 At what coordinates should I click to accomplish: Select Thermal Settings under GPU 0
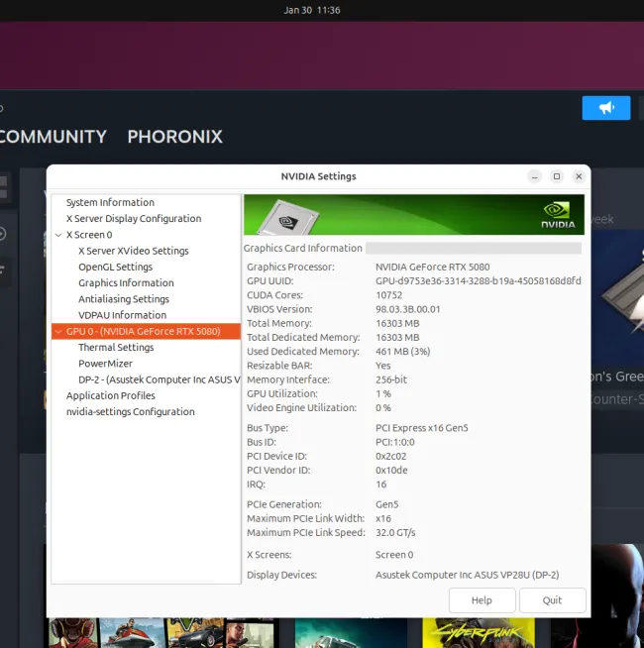point(116,348)
